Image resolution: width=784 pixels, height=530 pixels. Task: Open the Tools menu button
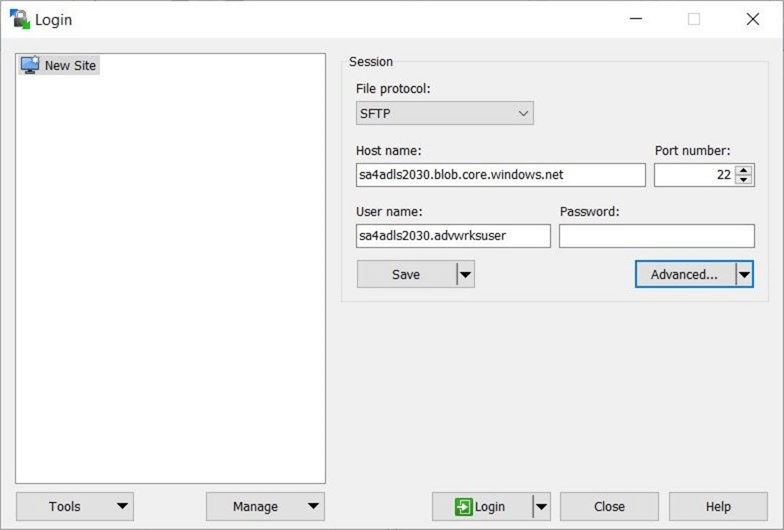click(x=75, y=506)
